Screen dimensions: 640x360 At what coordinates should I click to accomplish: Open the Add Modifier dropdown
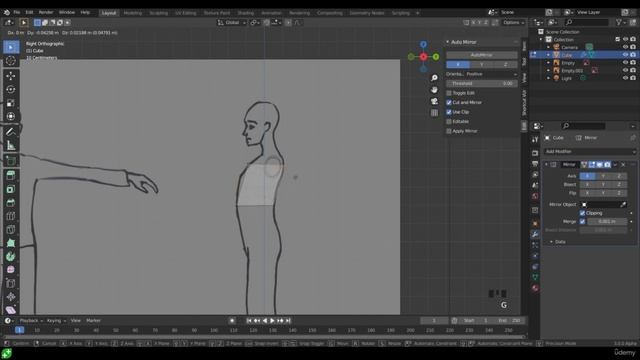pos(590,151)
